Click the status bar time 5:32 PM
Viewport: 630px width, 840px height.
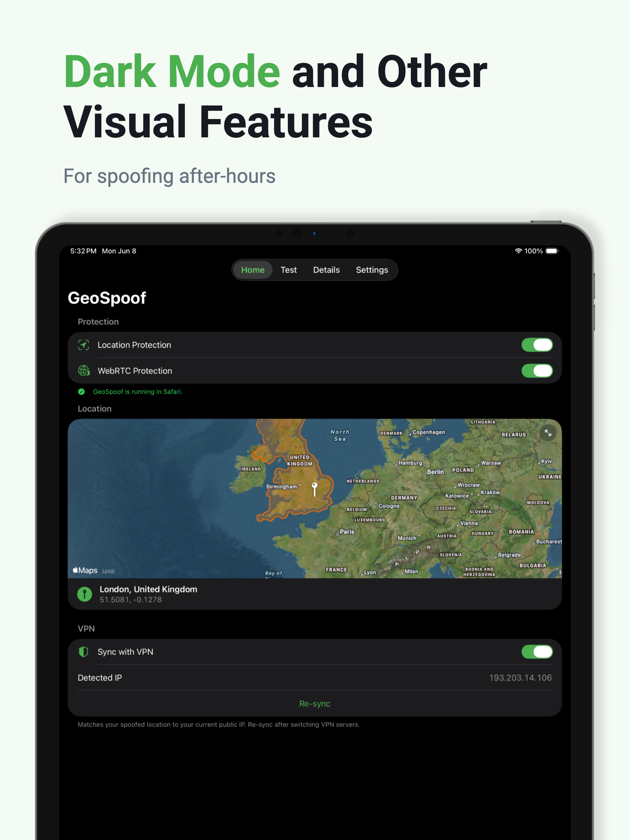point(83,251)
